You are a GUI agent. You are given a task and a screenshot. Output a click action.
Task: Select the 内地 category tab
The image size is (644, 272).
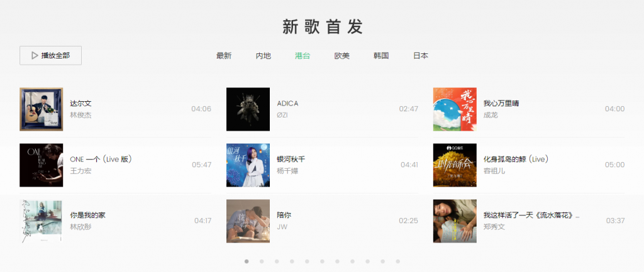click(x=264, y=56)
